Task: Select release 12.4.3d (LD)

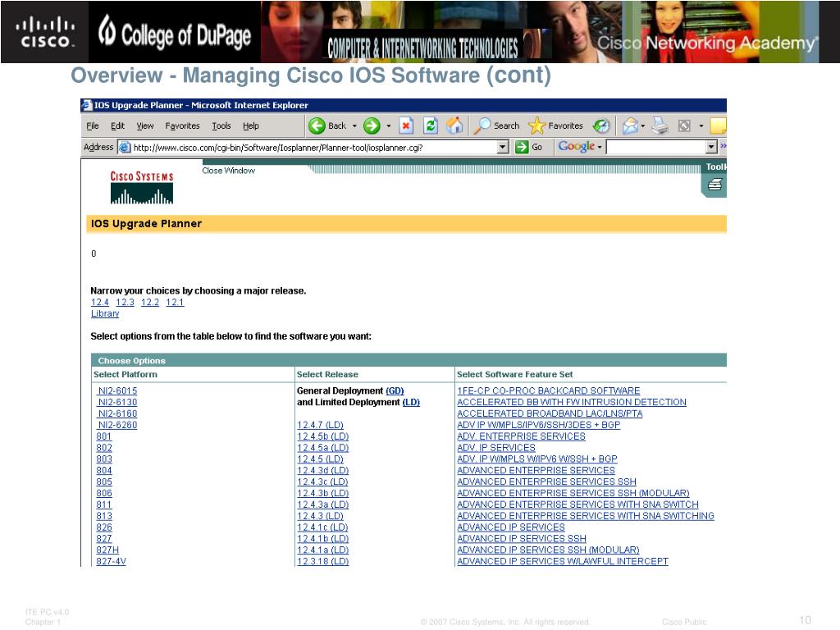Action: tap(322, 471)
